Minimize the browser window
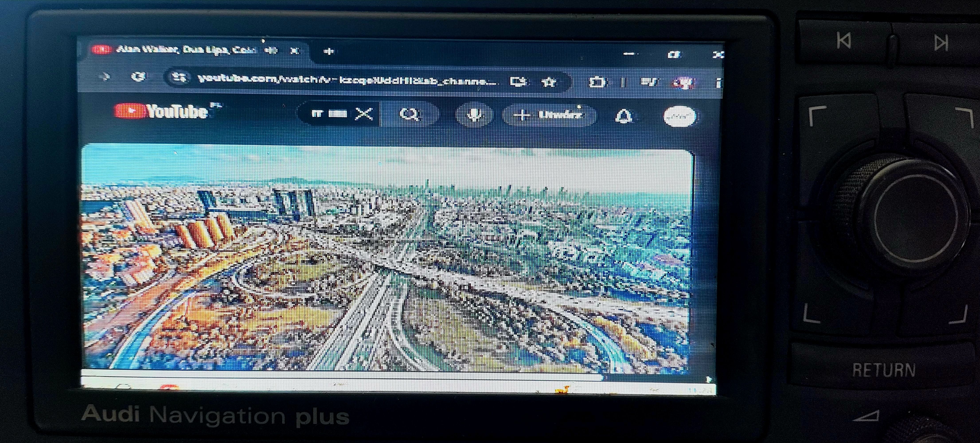This screenshot has height=443, width=980. [629, 54]
